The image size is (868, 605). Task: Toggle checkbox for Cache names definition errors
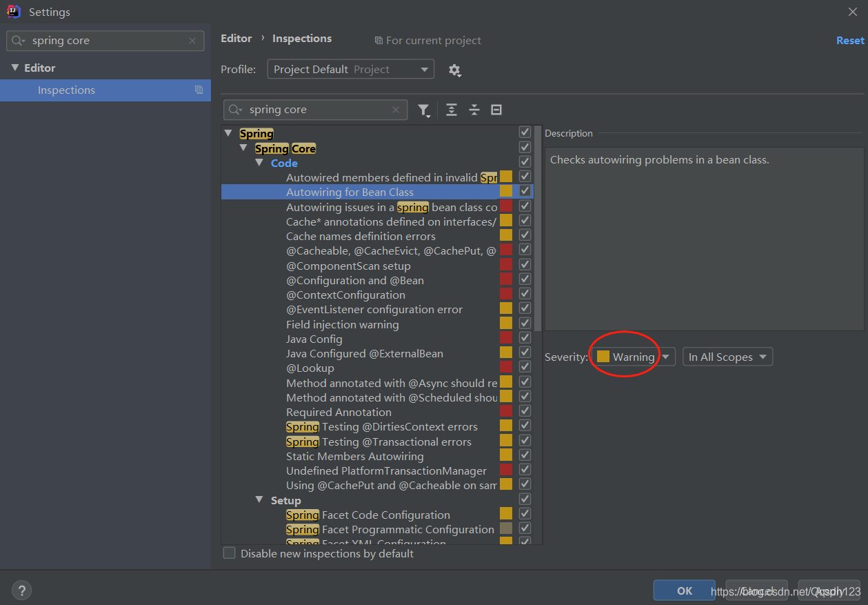[525, 235]
